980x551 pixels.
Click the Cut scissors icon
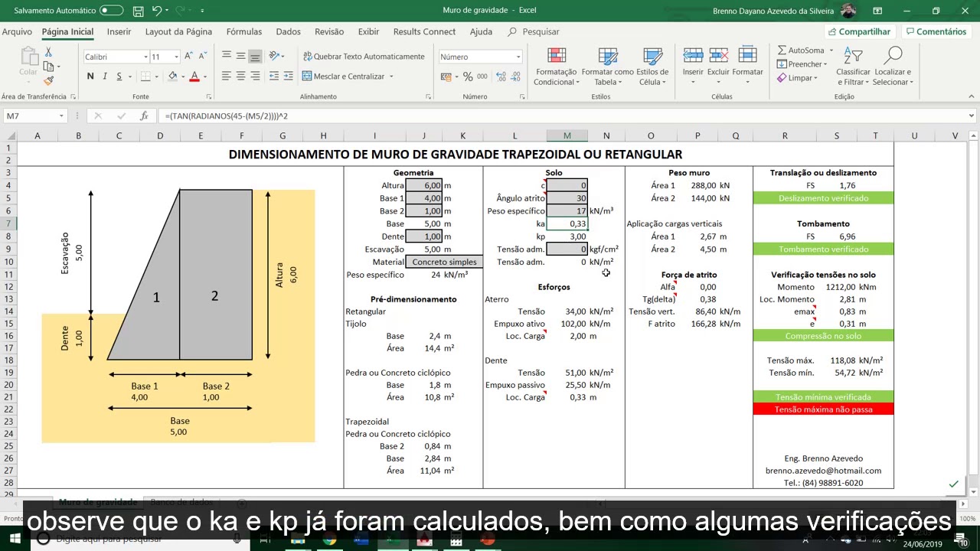pos(48,52)
